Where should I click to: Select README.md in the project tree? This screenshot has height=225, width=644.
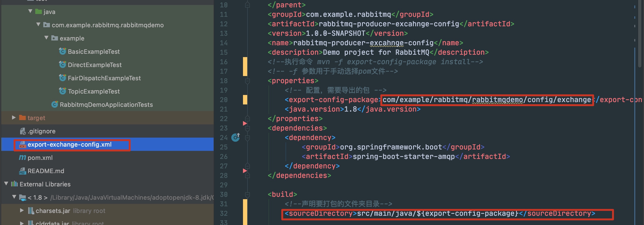pos(46,171)
